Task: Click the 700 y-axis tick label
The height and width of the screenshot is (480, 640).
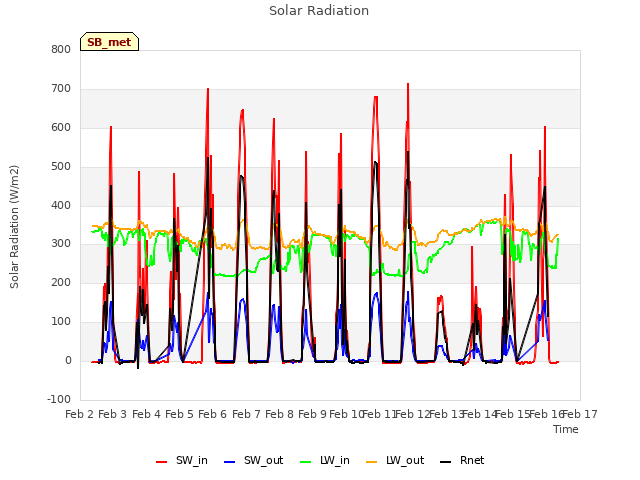Action: [61, 89]
